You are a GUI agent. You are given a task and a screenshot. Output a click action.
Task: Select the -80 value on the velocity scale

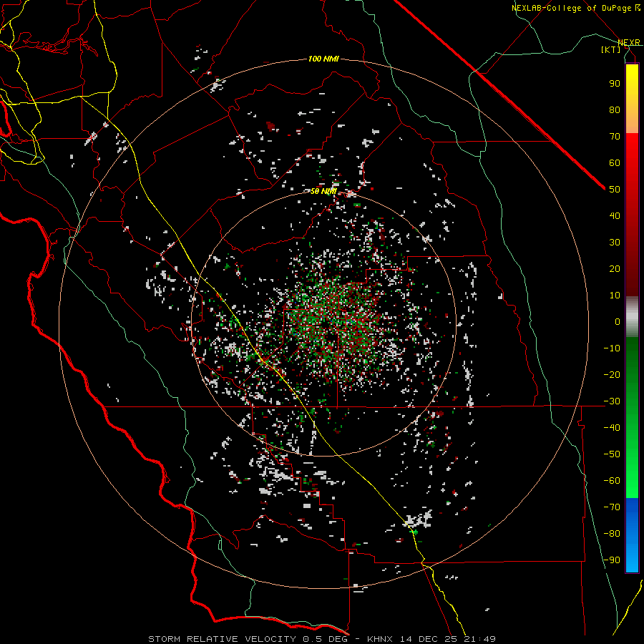click(x=612, y=534)
